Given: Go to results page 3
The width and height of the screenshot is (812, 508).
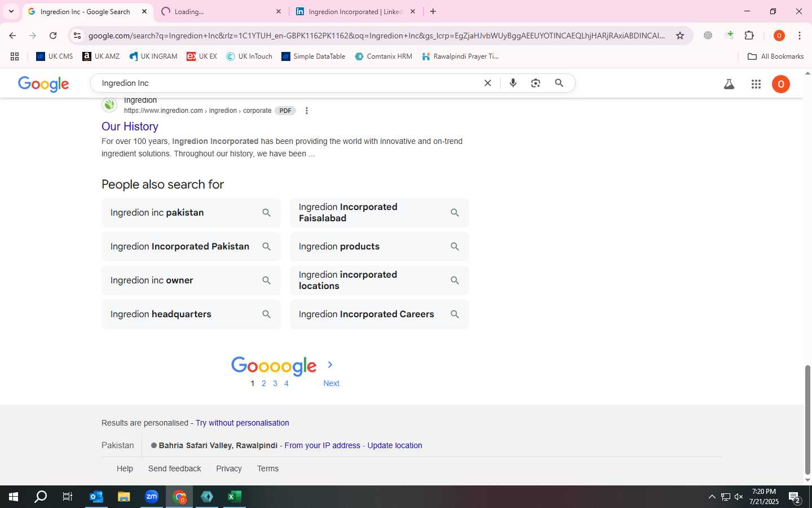Looking at the screenshot, I should [x=275, y=383].
